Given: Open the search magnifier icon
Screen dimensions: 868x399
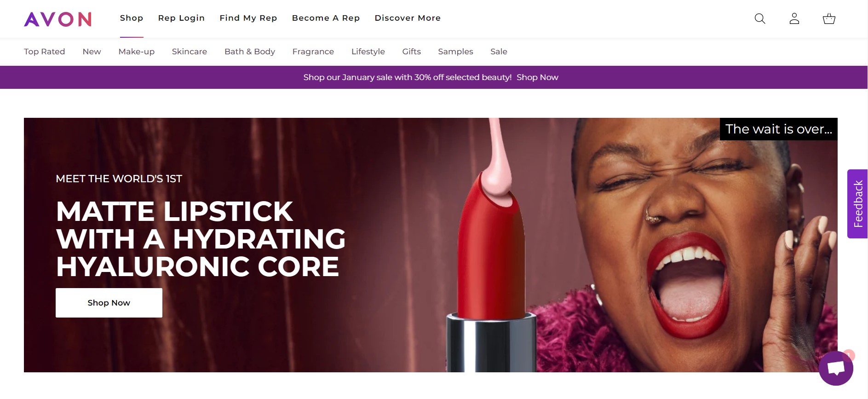Looking at the screenshot, I should 760,18.
